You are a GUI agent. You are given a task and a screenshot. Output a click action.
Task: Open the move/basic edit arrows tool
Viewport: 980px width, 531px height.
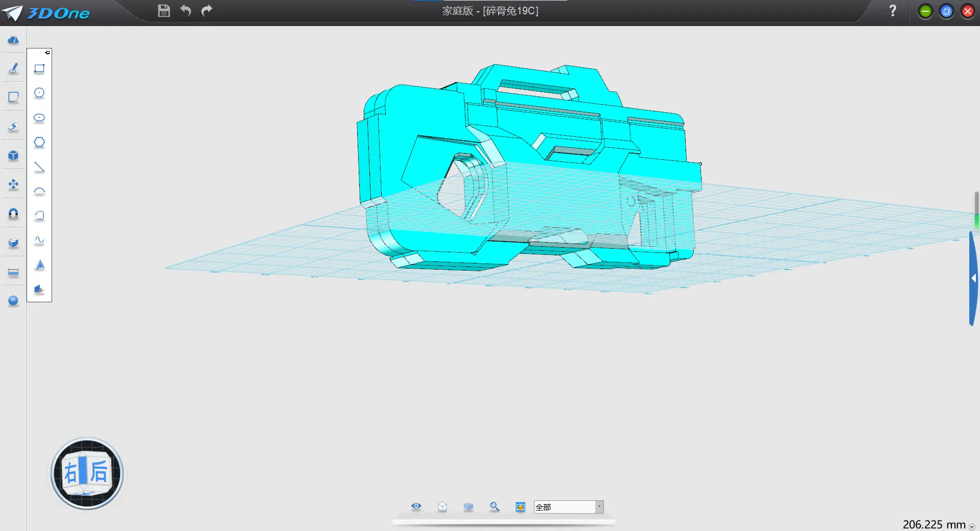(13, 184)
